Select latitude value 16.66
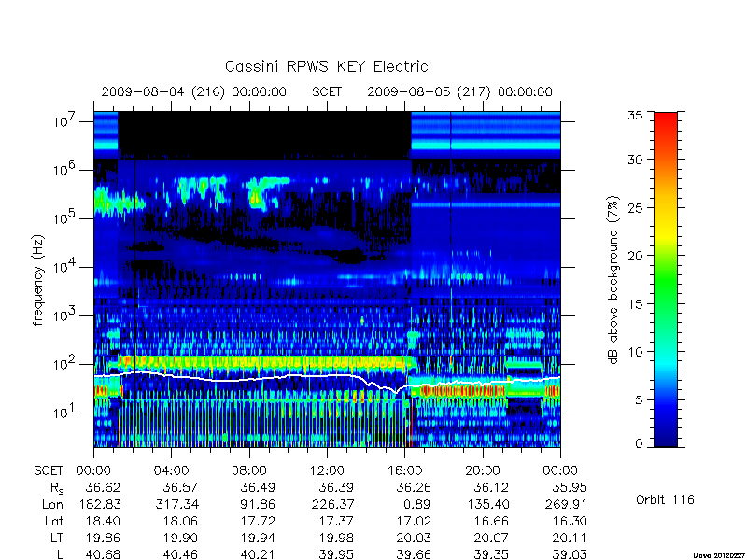The image size is (747, 560). [x=491, y=522]
